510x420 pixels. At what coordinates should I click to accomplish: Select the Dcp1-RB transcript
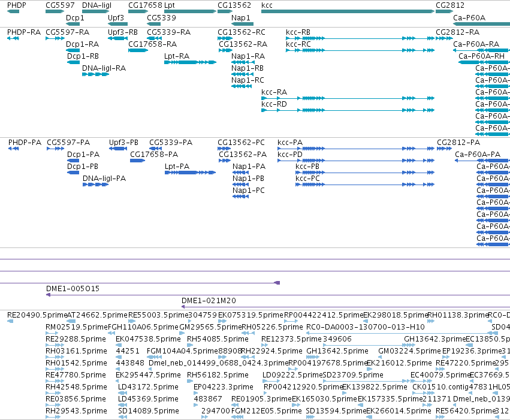click(x=73, y=62)
